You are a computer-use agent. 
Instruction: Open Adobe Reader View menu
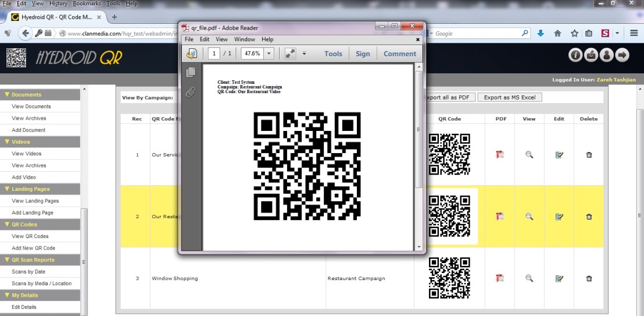(x=222, y=40)
